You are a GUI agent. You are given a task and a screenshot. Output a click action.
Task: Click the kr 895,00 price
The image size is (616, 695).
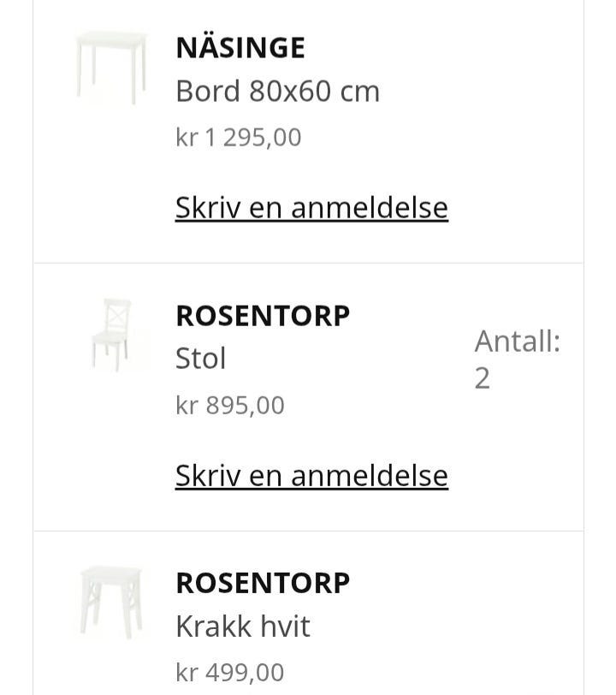coord(230,405)
